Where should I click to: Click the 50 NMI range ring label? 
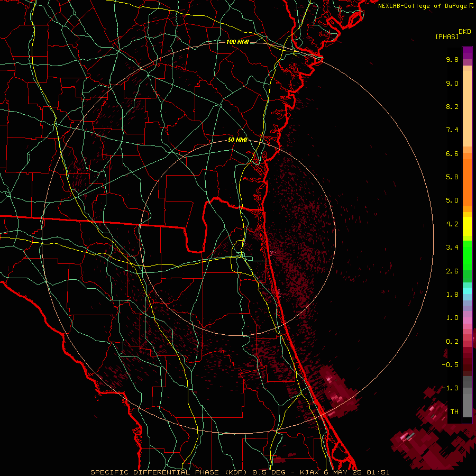pyautogui.click(x=237, y=140)
